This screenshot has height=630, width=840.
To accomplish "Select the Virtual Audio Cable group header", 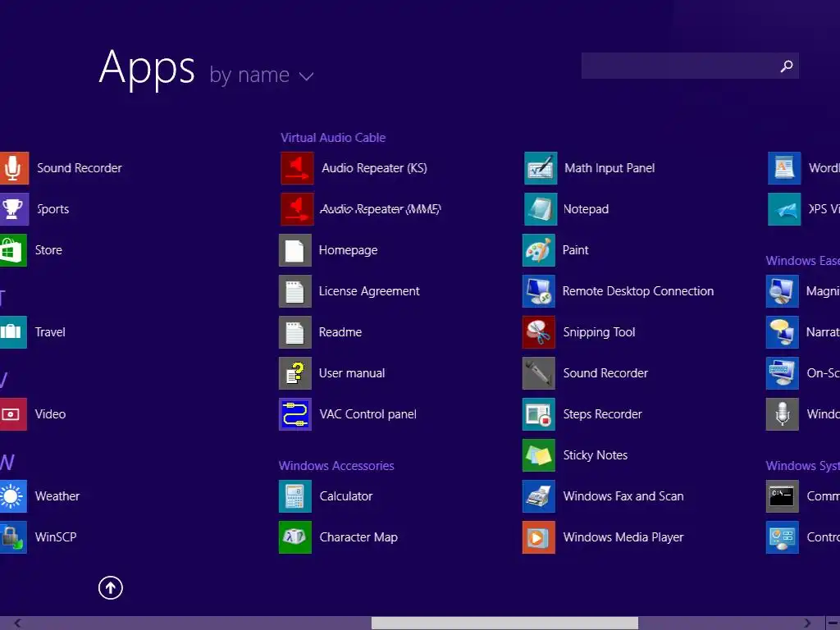I will [333, 138].
